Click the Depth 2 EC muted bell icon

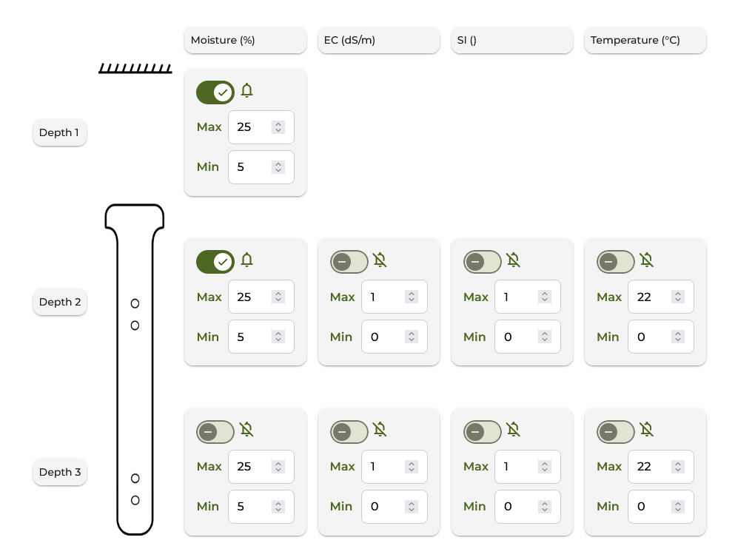pyautogui.click(x=380, y=260)
